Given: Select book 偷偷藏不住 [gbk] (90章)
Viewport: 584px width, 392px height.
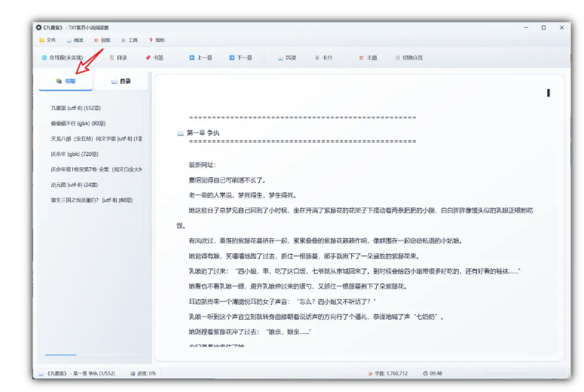Looking at the screenshot, I should coord(78,124).
